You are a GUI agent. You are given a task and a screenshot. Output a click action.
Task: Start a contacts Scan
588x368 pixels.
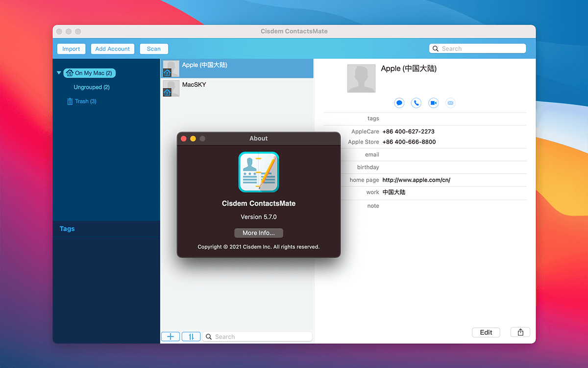click(x=154, y=49)
